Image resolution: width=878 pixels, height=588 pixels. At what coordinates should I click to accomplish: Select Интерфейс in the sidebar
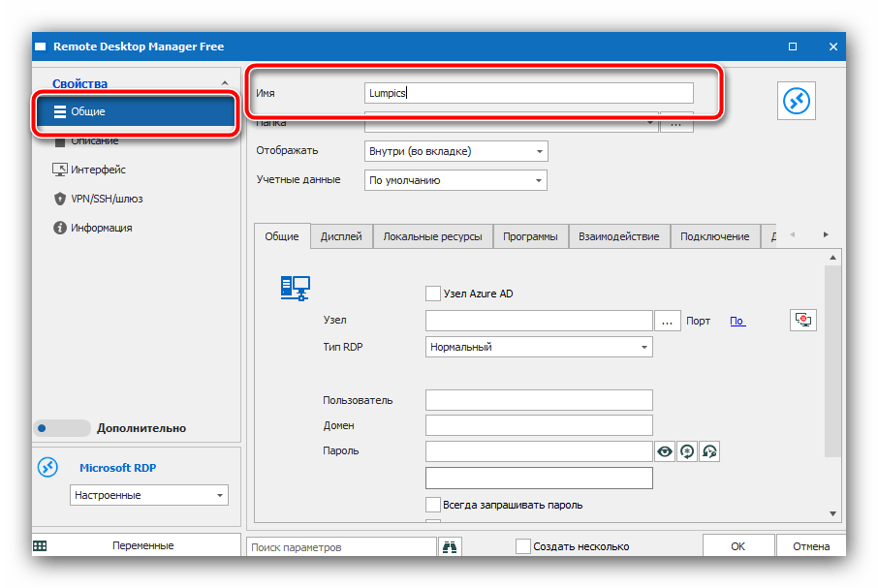pyautogui.click(x=98, y=170)
